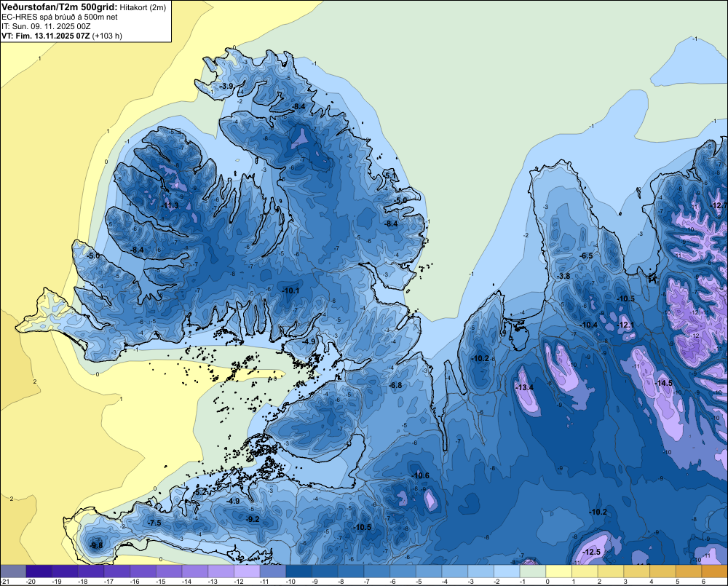The image size is (728, 586).
Task: Click the -9.2 temperature label
Action: point(253,519)
